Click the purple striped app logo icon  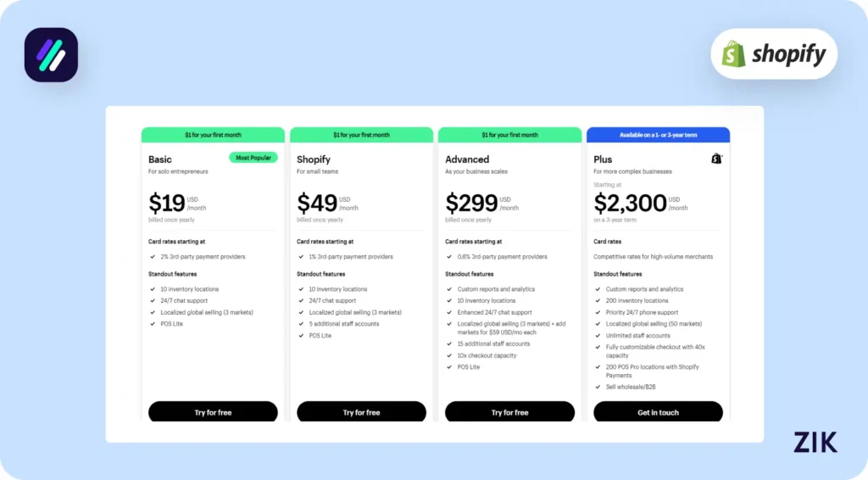click(51, 55)
